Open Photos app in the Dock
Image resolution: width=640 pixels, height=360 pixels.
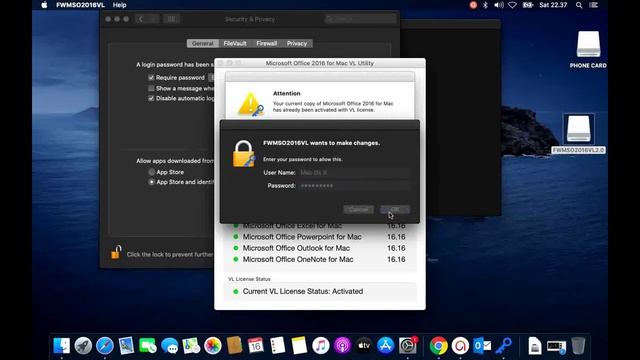[x=213, y=346]
